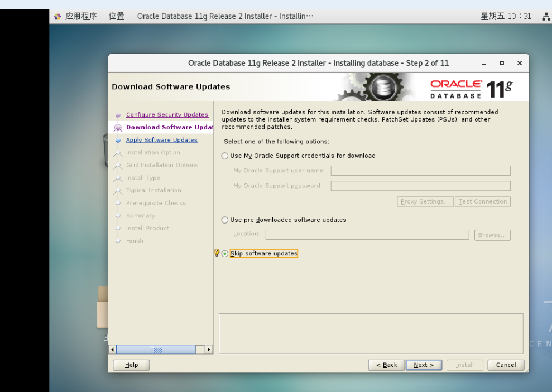Click the step node icon next to Installation Option
Image resolution: width=552 pixels, height=392 pixels.
click(x=118, y=152)
